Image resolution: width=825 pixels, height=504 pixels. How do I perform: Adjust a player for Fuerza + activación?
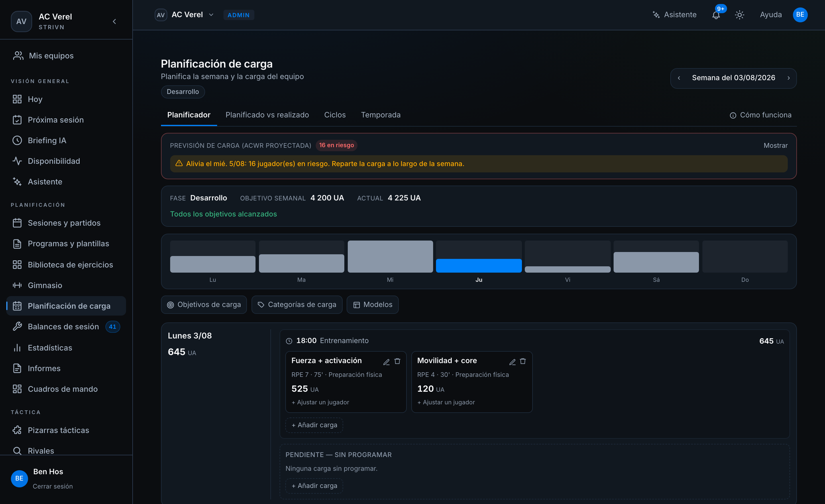tap(320, 402)
